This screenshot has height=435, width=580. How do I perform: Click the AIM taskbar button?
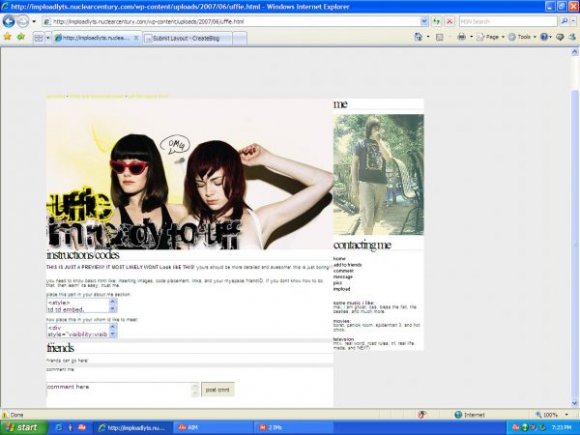(x=213, y=428)
